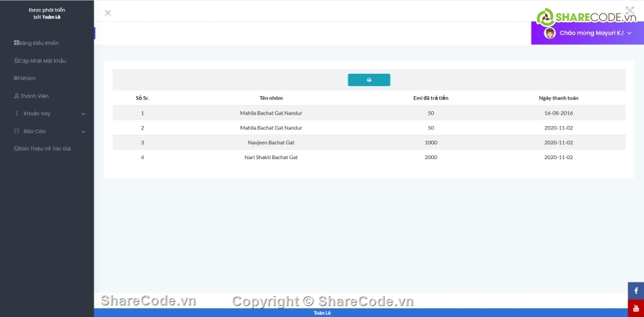The image size is (644, 317).
Task: Go to Giới Thiệu Về Tác Giả page
Action: [45, 148]
